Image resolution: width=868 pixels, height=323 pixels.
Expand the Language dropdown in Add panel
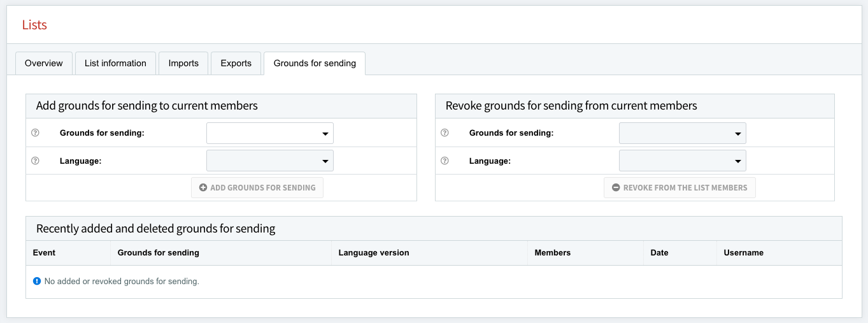click(269, 161)
